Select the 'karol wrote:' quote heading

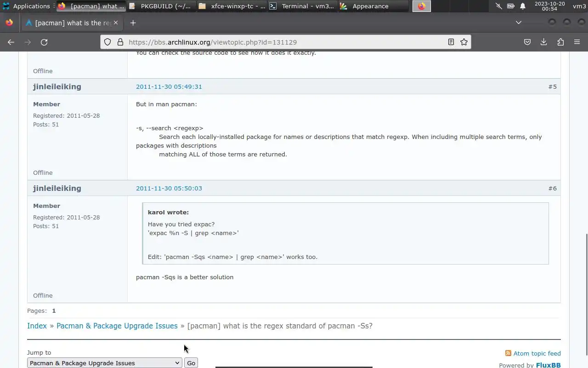[x=168, y=212]
